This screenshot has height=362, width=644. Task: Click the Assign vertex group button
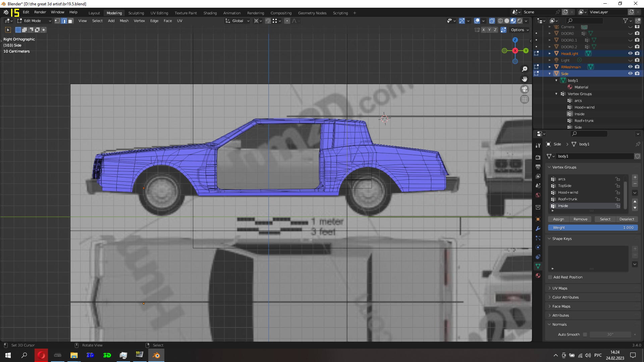point(558,219)
